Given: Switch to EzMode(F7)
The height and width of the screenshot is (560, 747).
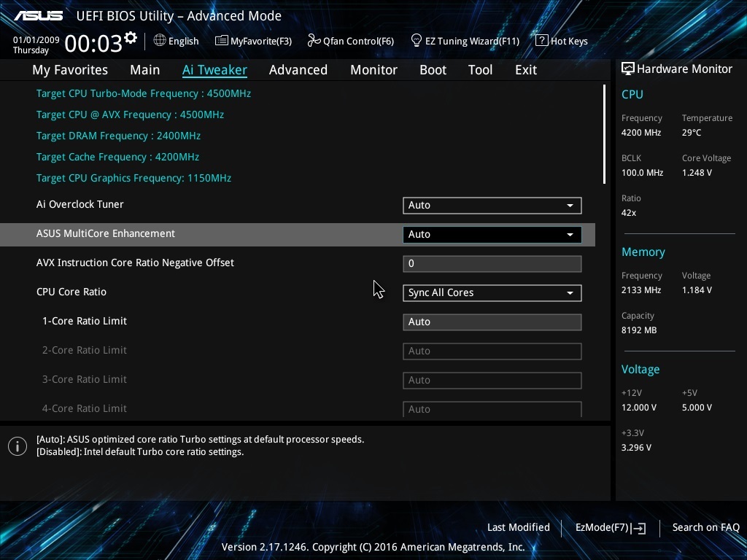Looking at the screenshot, I should click(610, 527).
